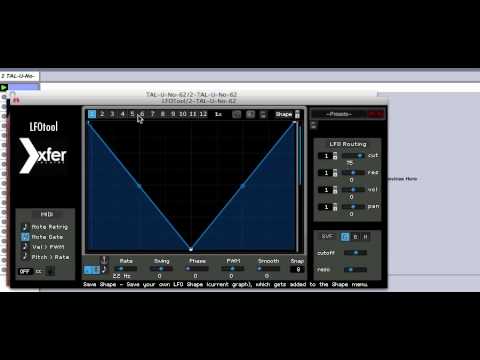
Task: Click the xfer logo
Action: [x=43, y=156]
